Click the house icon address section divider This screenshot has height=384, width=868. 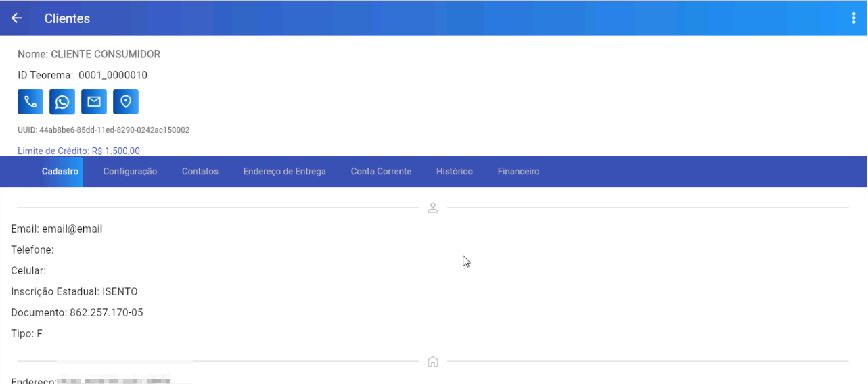click(433, 362)
